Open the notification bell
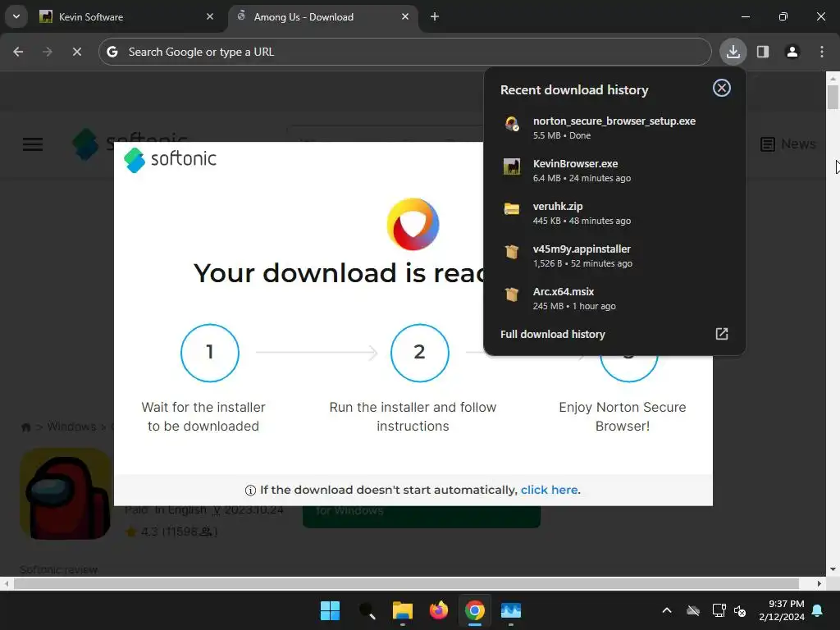840x630 pixels. point(818,610)
